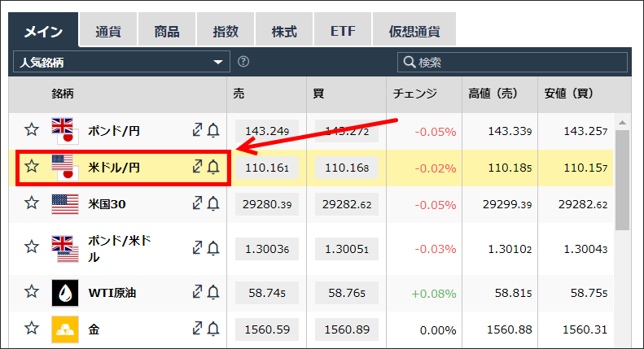Switch to the 通貨 tab
This screenshot has height=349, width=644.
108,29
